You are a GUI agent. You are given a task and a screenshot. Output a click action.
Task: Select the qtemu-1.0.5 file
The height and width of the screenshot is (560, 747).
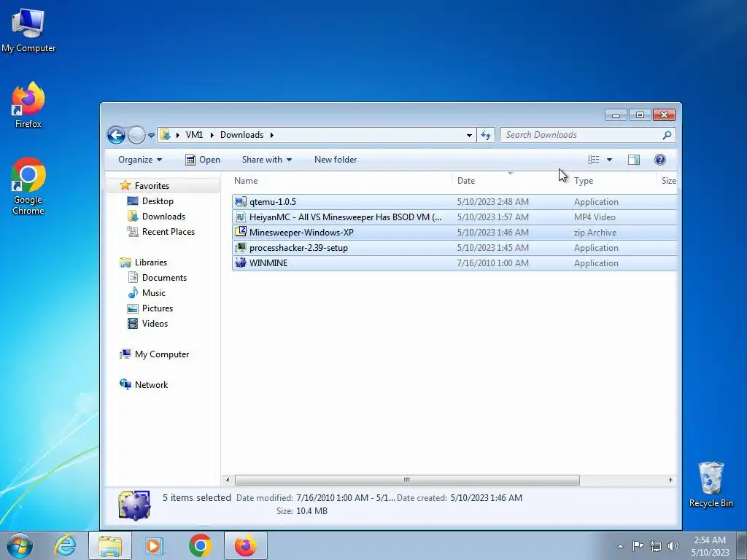click(x=454, y=202)
